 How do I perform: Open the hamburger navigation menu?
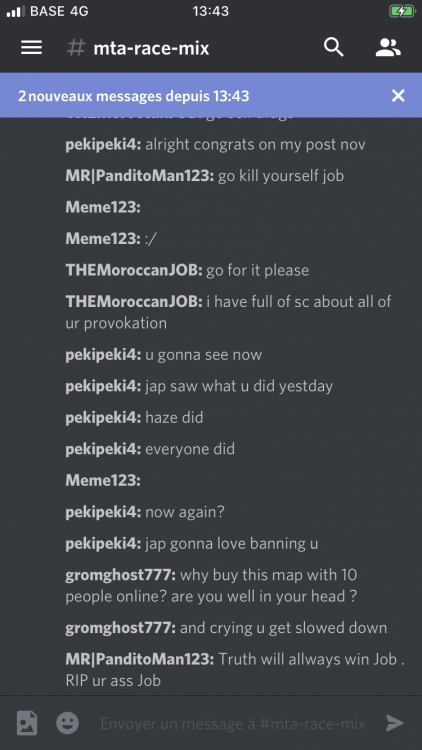coord(32,48)
